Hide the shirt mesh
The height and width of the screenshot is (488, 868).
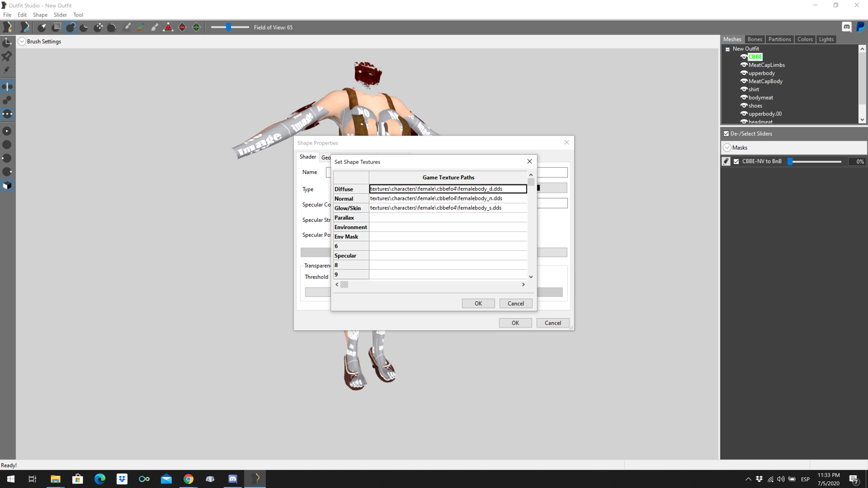pyautogui.click(x=744, y=89)
